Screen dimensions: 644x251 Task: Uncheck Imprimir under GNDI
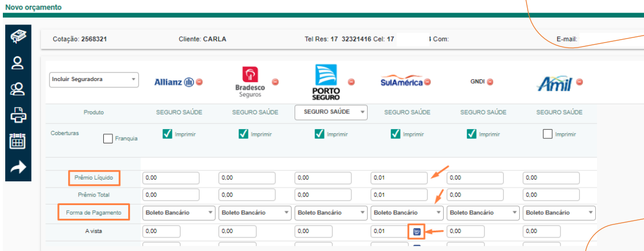[x=472, y=134]
